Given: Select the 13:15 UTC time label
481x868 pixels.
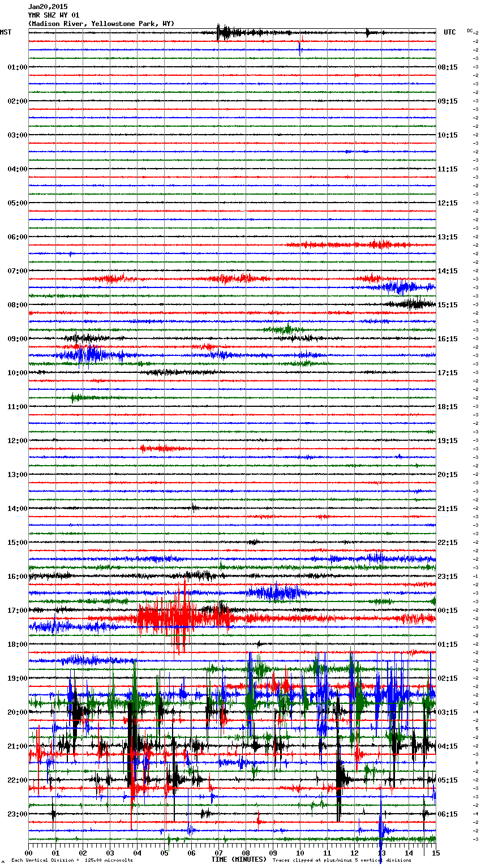Looking at the screenshot, I should tap(448, 237).
